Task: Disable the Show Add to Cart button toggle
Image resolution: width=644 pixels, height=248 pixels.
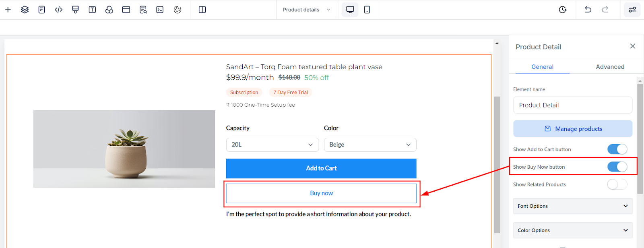Action: tap(617, 149)
